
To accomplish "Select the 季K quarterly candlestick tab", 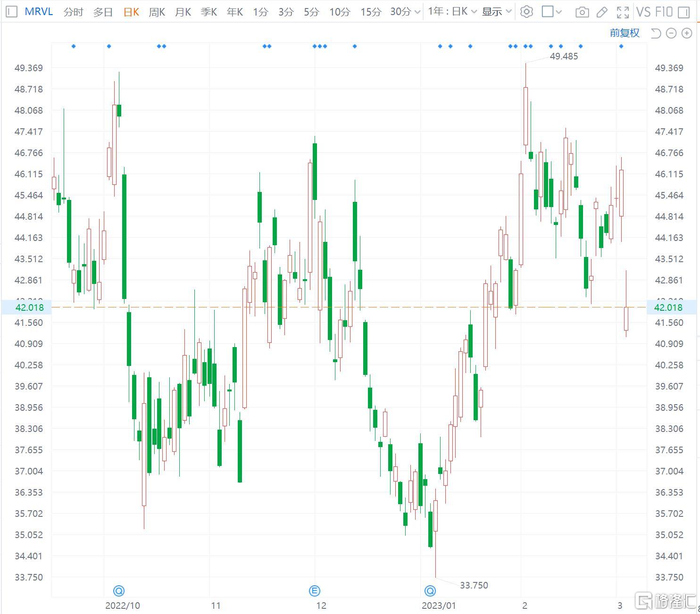I will (208, 12).
